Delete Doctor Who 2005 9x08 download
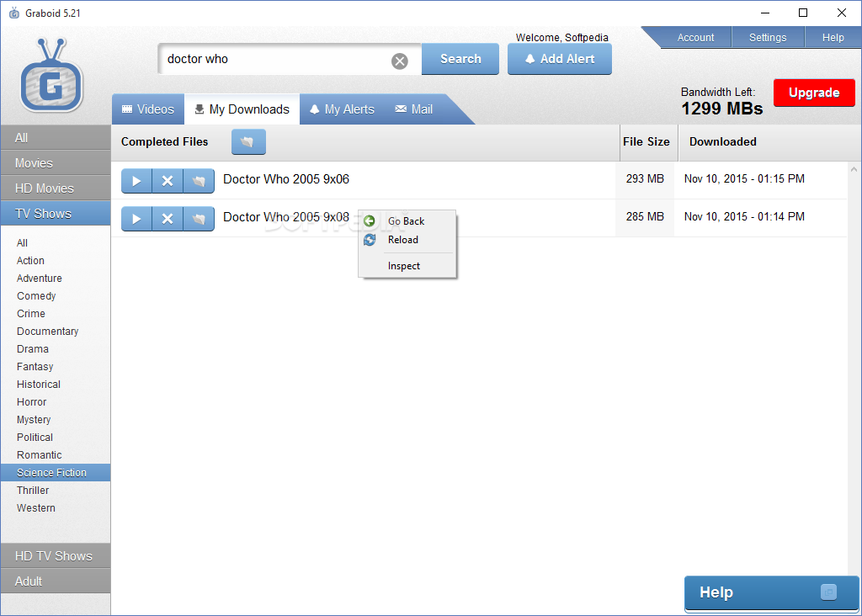The image size is (862, 616). click(168, 219)
